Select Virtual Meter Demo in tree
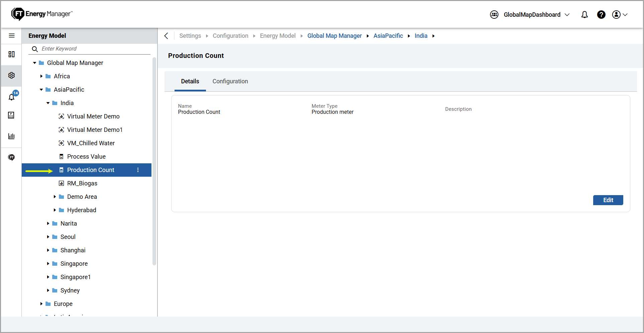Screen dimensions: 644x333 (93, 116)
